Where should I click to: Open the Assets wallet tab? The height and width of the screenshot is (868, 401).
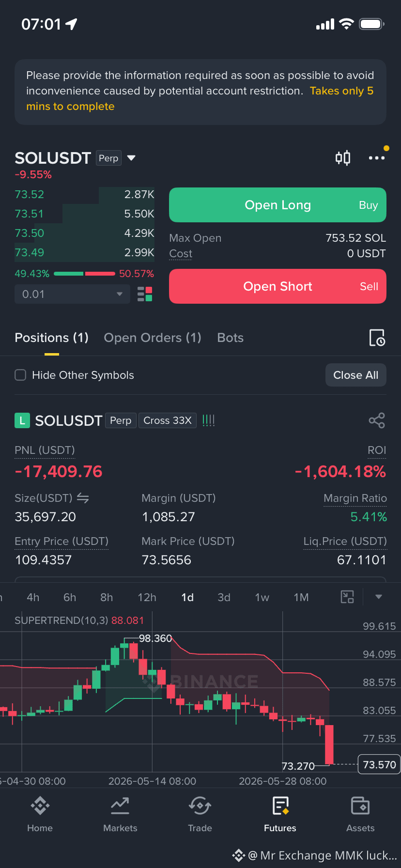click(x=360, y=814)
